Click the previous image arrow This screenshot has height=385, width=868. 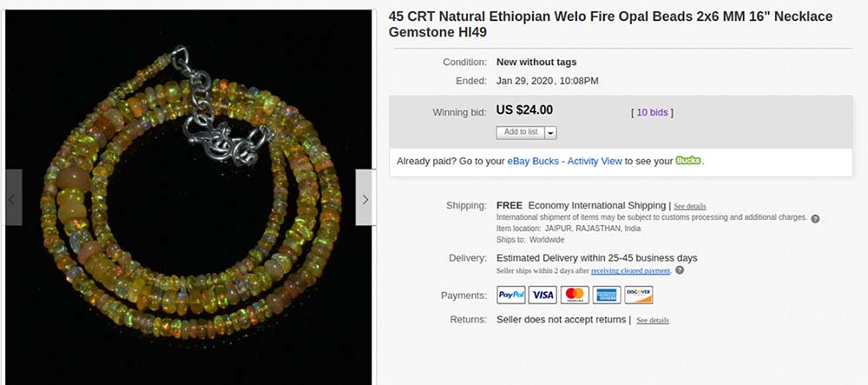(12, 198)
